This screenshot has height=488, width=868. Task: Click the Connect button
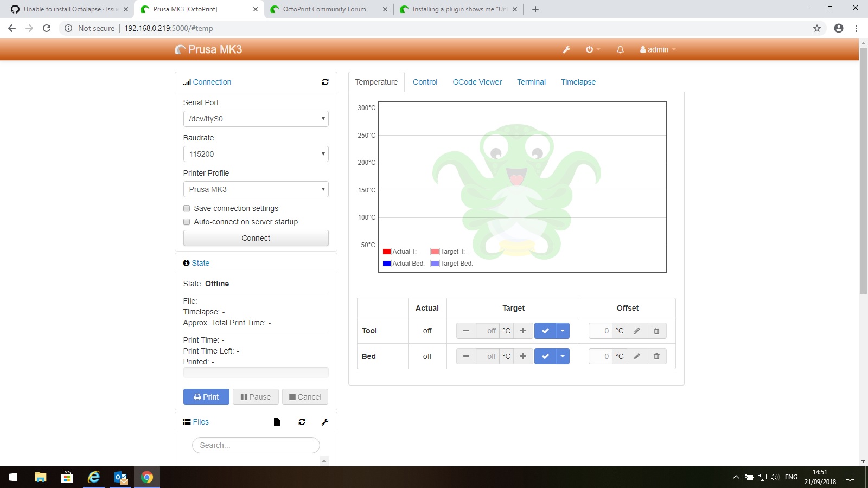point(256,238)
